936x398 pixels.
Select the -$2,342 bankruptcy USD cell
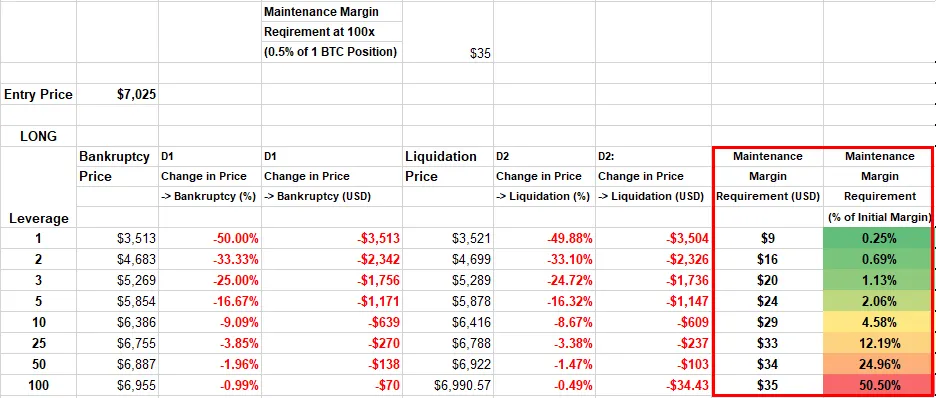coord(332,260)
